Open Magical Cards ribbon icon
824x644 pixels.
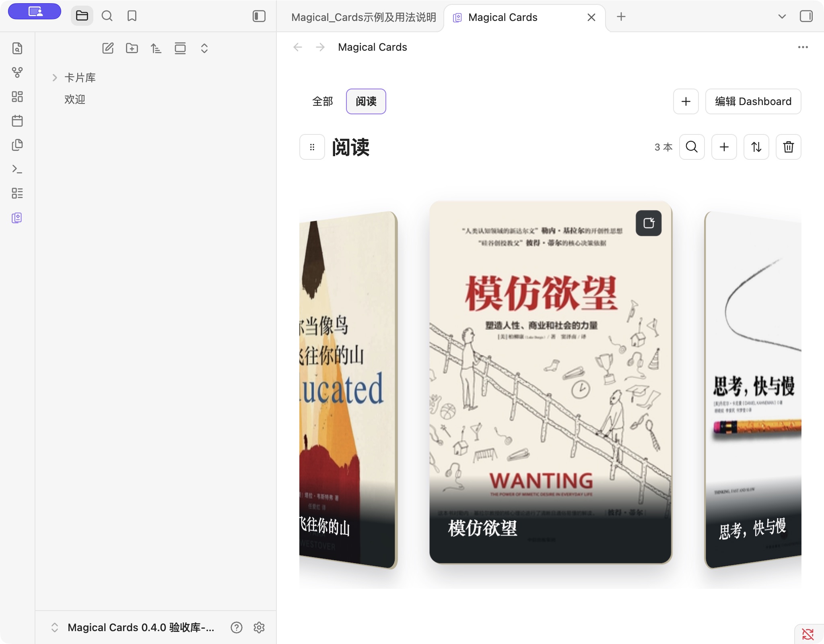(x=17, y=218)
